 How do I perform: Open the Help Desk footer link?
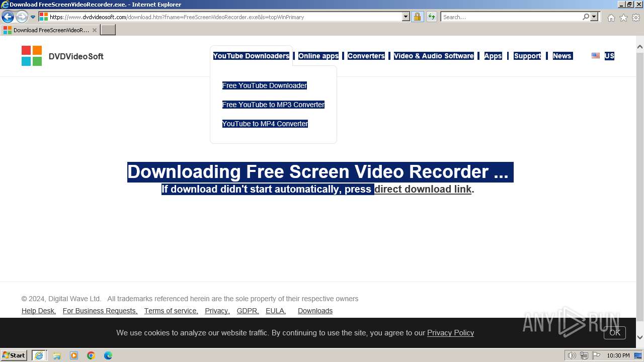[39, 311]
